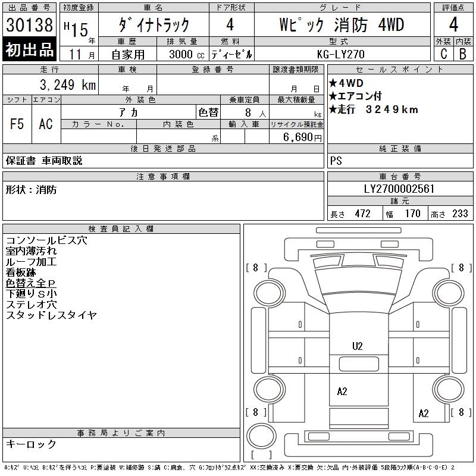The image size is (476, 476).
Task: Click the interior grade B
Action: point(463,54)
